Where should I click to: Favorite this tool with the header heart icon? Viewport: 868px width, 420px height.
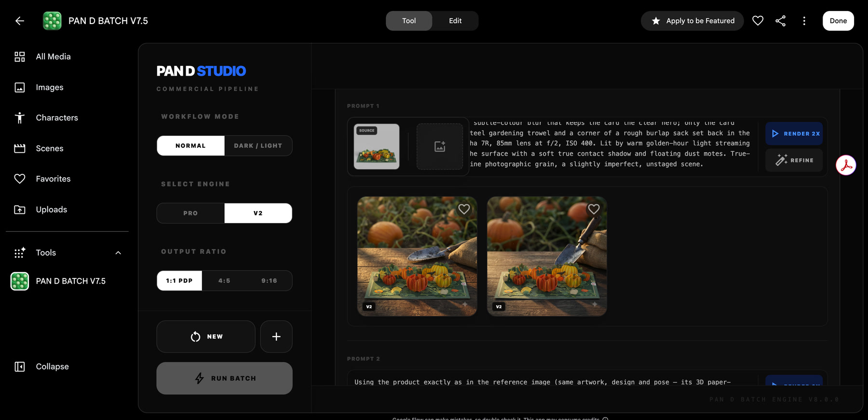click(758, 21)
